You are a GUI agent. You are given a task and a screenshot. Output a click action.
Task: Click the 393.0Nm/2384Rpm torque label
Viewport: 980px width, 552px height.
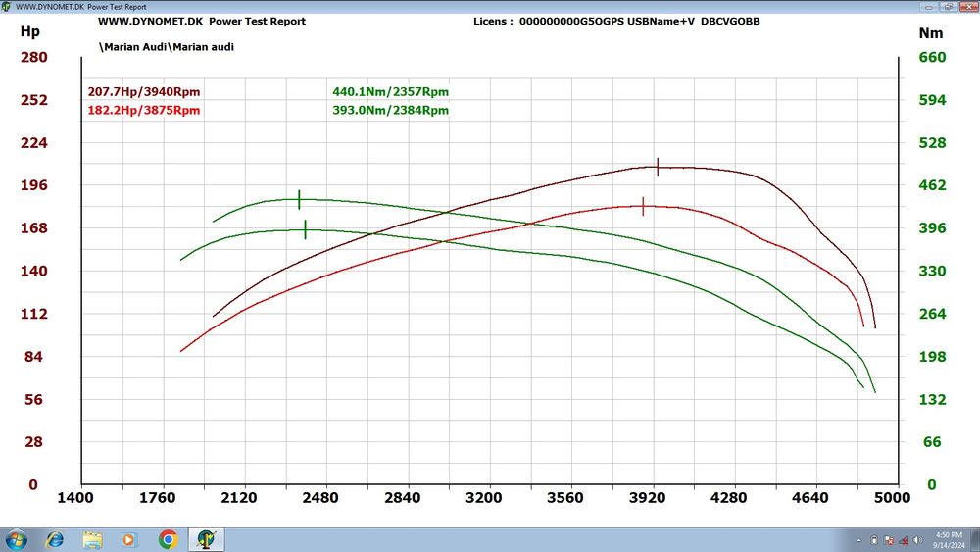click(x=391, y=110)
